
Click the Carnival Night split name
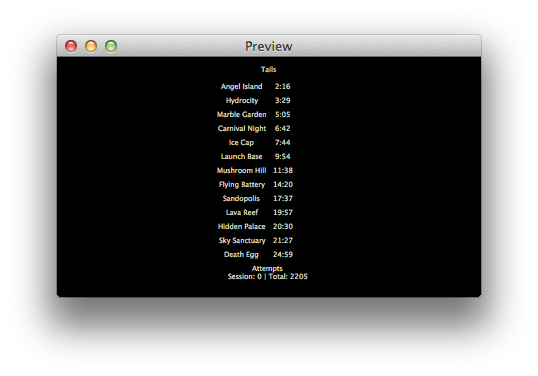[x=242, y=129]
